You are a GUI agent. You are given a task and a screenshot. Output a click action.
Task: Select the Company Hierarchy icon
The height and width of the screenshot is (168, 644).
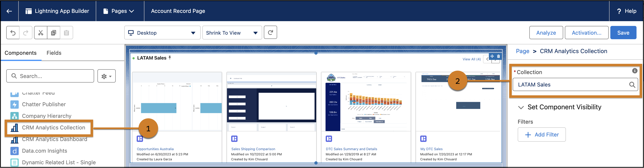click(15, 116)
